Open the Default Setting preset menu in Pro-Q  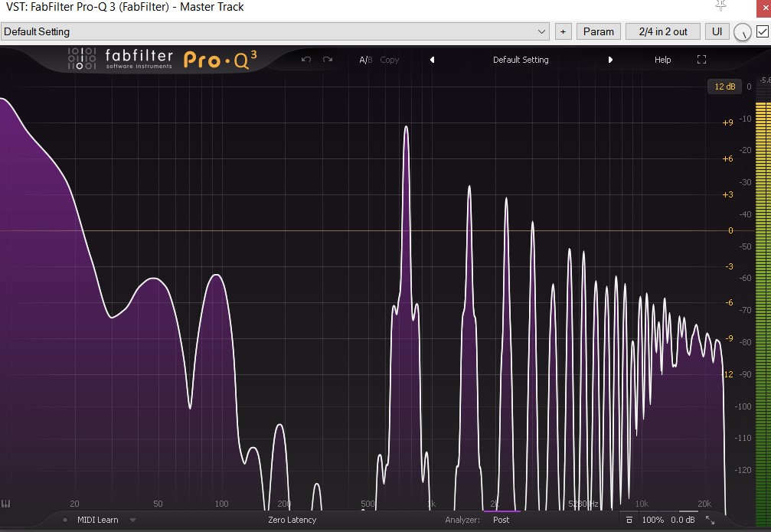click(x=521, y=60)
